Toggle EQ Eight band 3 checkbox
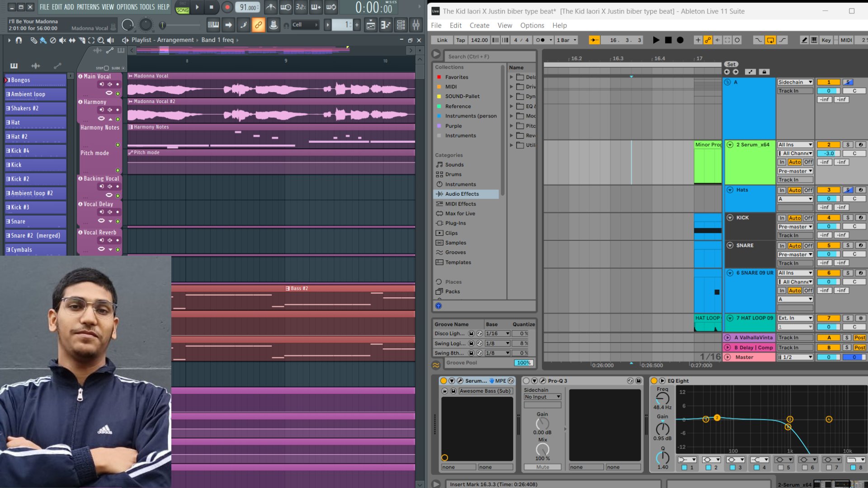Screen dimensions: 868x488 click(733, 468)
